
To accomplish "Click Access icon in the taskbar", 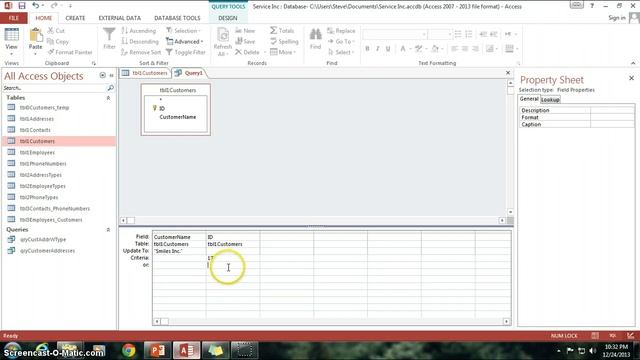I will point(187,351).
